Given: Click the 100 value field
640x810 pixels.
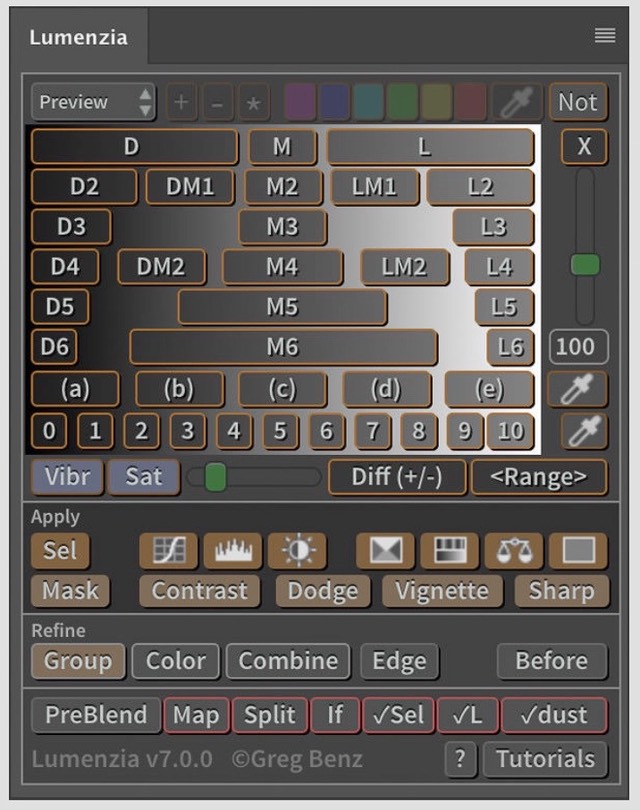Looking at the screenshot, I should point(578,346).
